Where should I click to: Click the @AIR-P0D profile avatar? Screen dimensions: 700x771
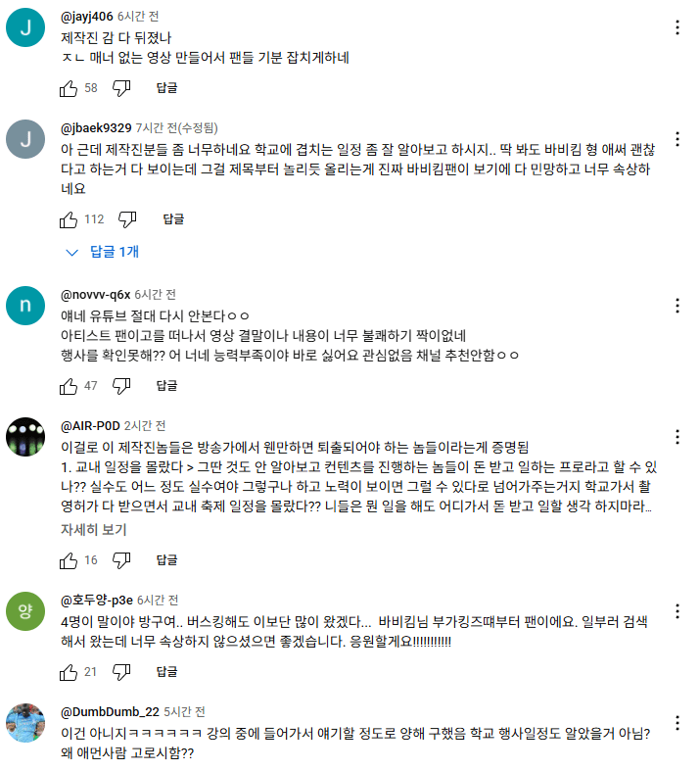coord(25,437)
